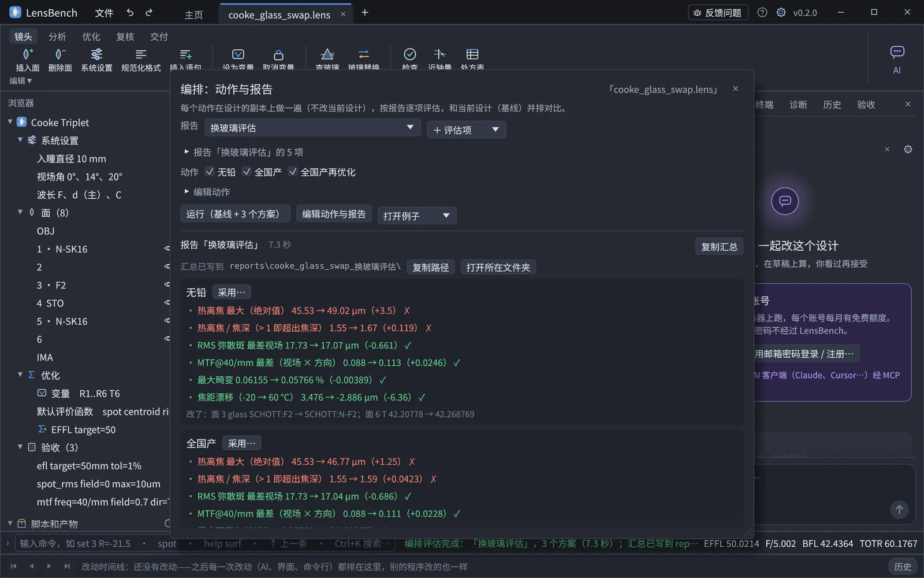Image resolution: width=924 pixels, height=578 pixels.
Task: Jump to first timeline step icon
Action: (14, 566)
